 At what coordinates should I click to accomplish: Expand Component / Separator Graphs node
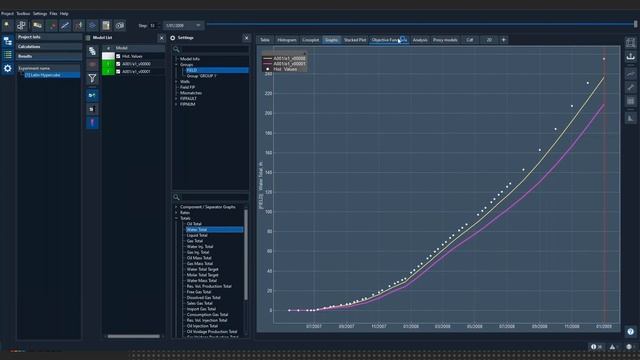(x=176, y=207)
